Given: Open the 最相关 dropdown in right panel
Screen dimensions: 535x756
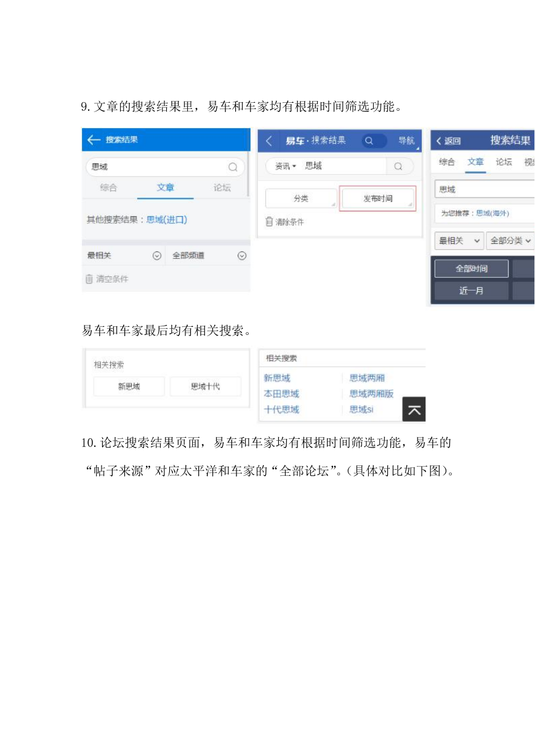Looking at the screenshot, I should click(x=459, y=241).
